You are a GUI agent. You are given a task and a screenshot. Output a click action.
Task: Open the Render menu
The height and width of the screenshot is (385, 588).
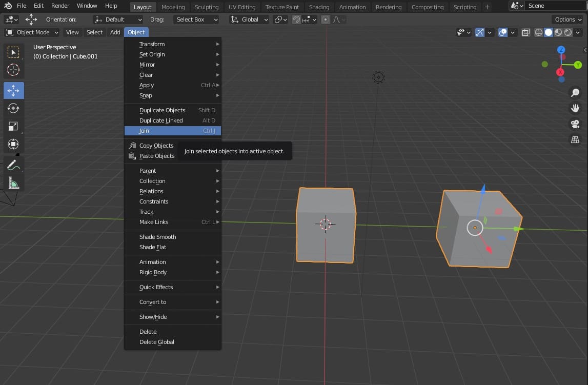(60, 6)
